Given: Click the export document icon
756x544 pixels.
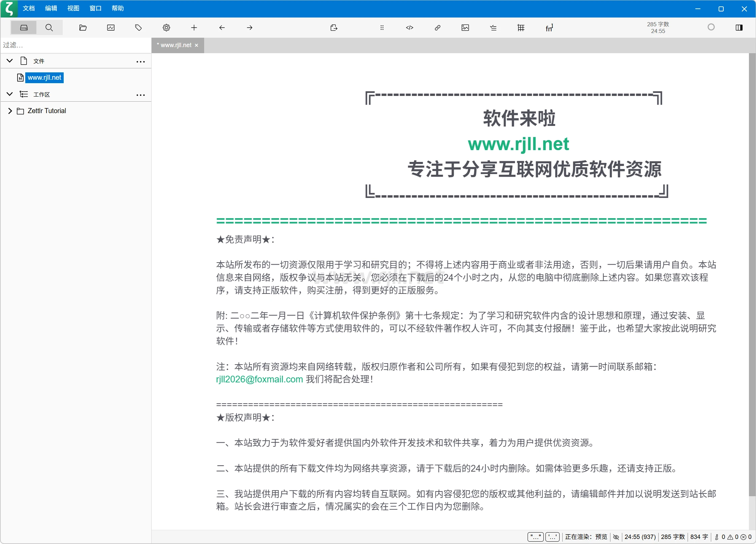Looking at the screenshot, I should [334, 28].
